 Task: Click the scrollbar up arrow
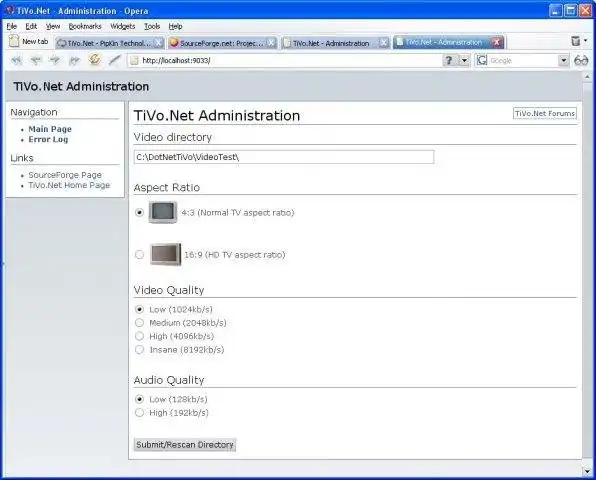[587, 77]
